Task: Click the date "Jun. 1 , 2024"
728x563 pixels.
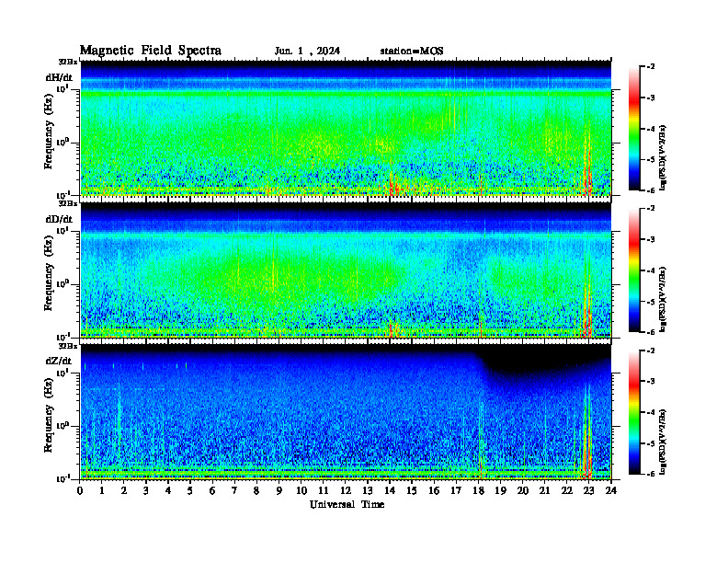Action: tap(307, 52)
